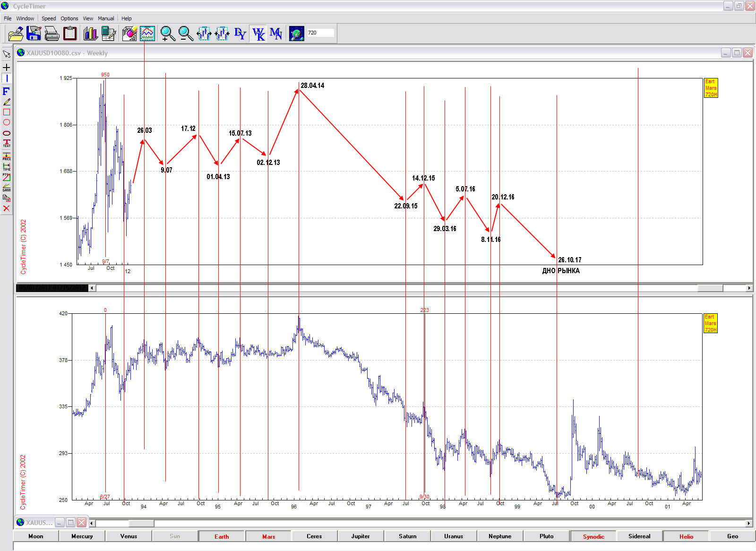Switch to Geo coordinate mode
Image resolution: width=756 pixels, height=551 pixels.
pyautogui.click(x=732, y=536)
